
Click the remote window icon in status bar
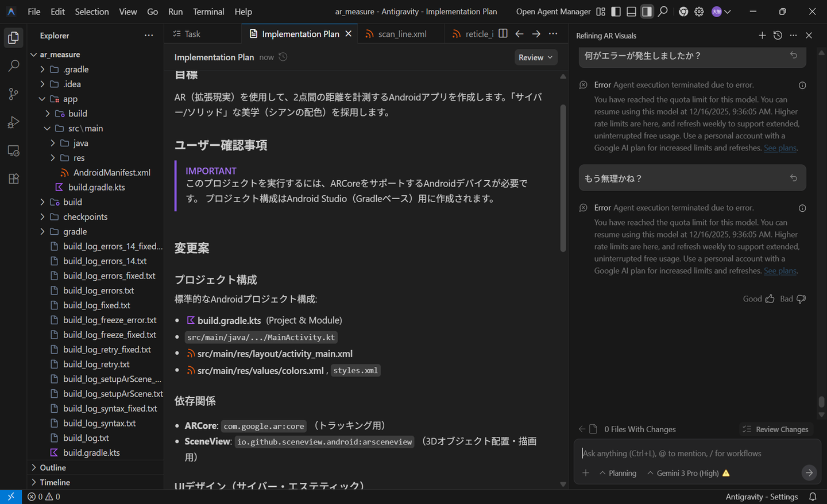click(11, 497)
